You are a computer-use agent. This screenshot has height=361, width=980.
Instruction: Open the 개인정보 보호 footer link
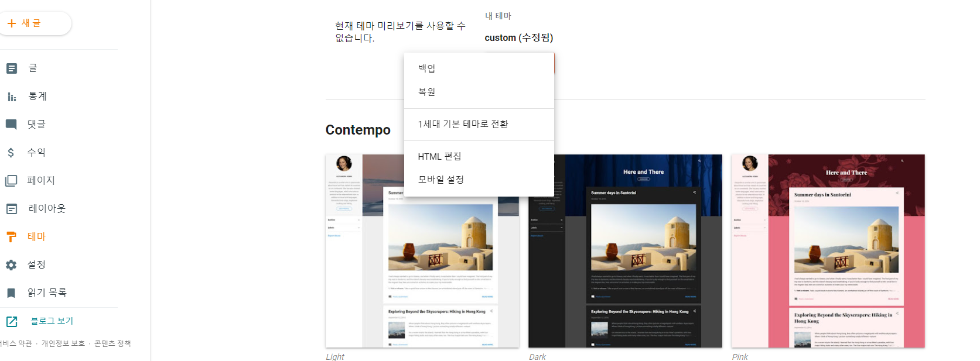click(x=63, y=343)
